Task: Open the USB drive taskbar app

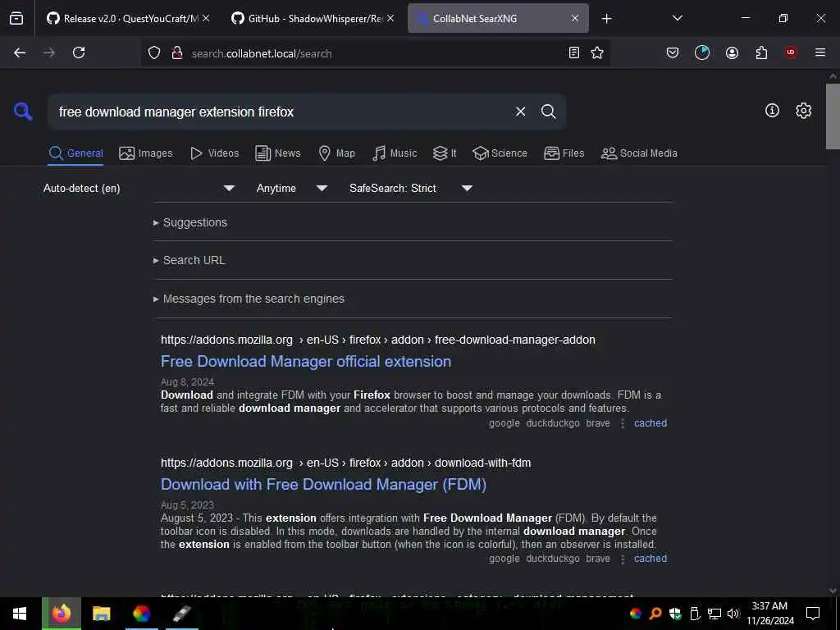Action: tap(181, 614)
